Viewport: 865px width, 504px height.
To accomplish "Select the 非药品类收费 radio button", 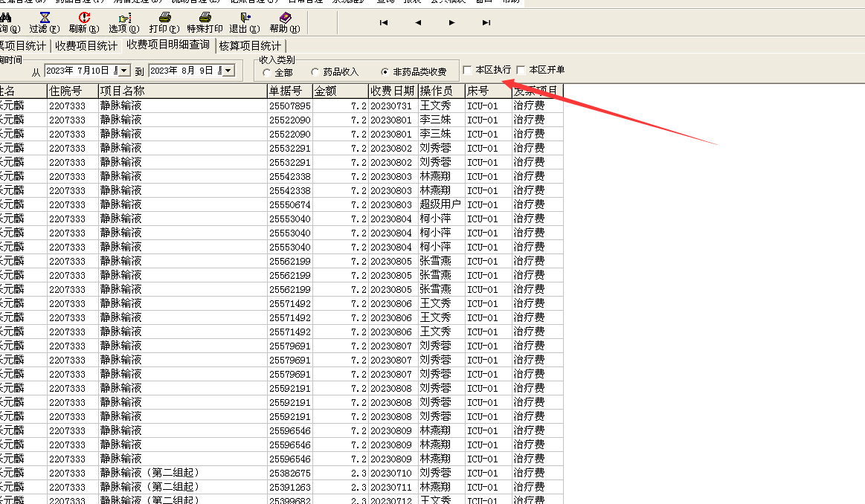I will [385, 71].
